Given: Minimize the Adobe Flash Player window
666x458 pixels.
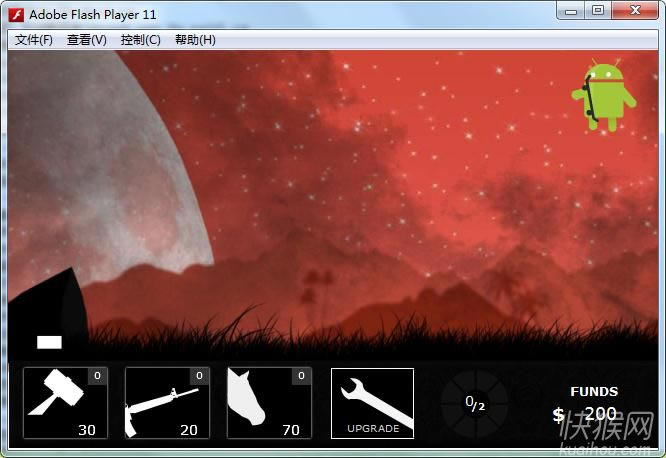Looking at the screenshot, I should (572, 10).
